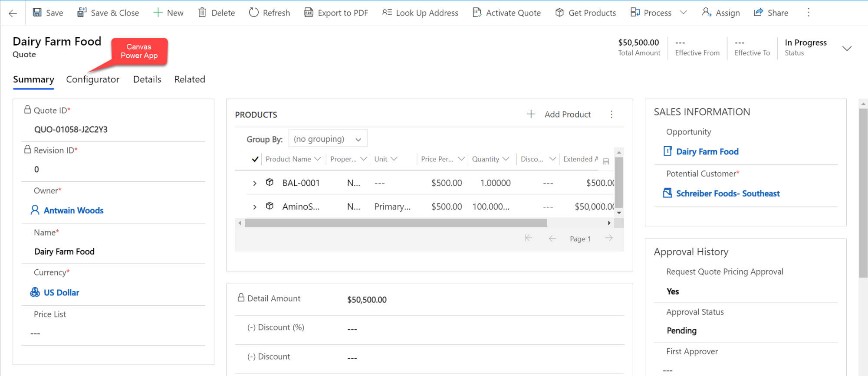The width and height of the screenshot is (868, 376).
Task: Expand the AminoS product row
Action: [x=255, y=207]
